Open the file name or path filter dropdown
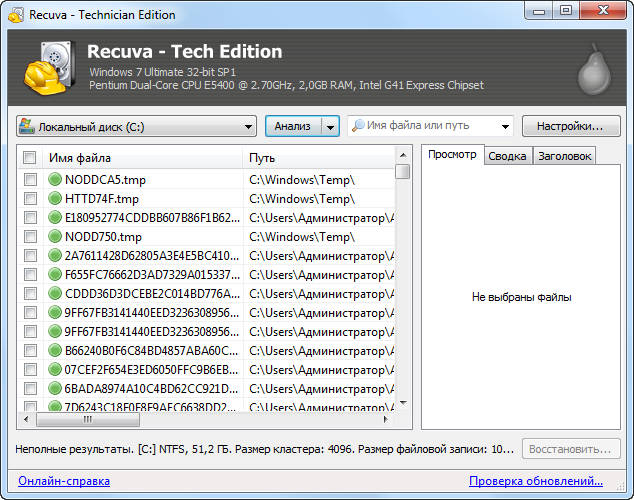Image resolution: width=634 pixels, height=500 pixels. pyautogui.click(x=503, y=127)
